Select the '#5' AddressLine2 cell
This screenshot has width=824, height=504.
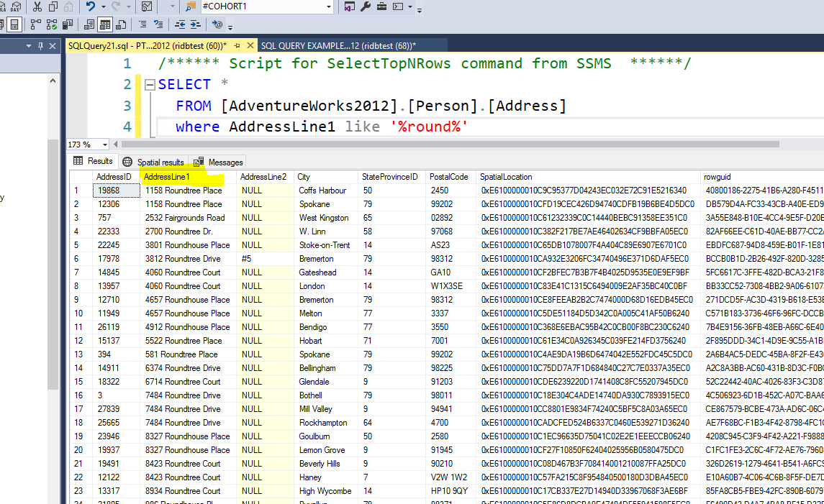266,259
